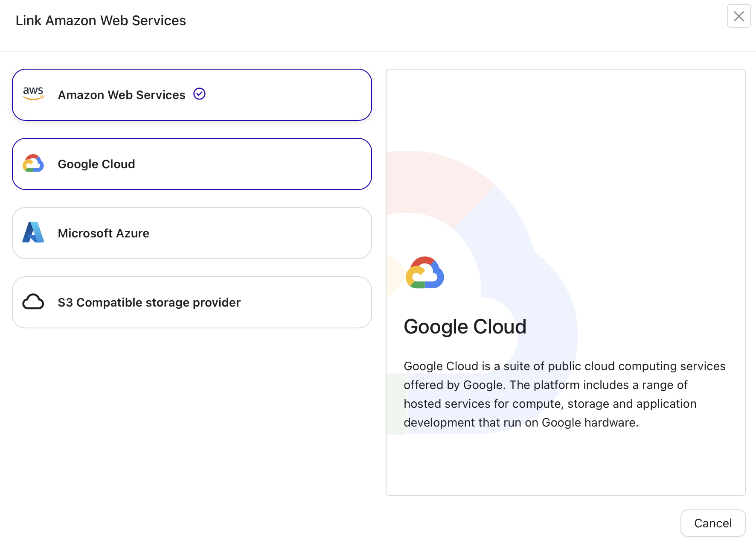Click the Google Cloud logo icon

click(x=33, y=164)
